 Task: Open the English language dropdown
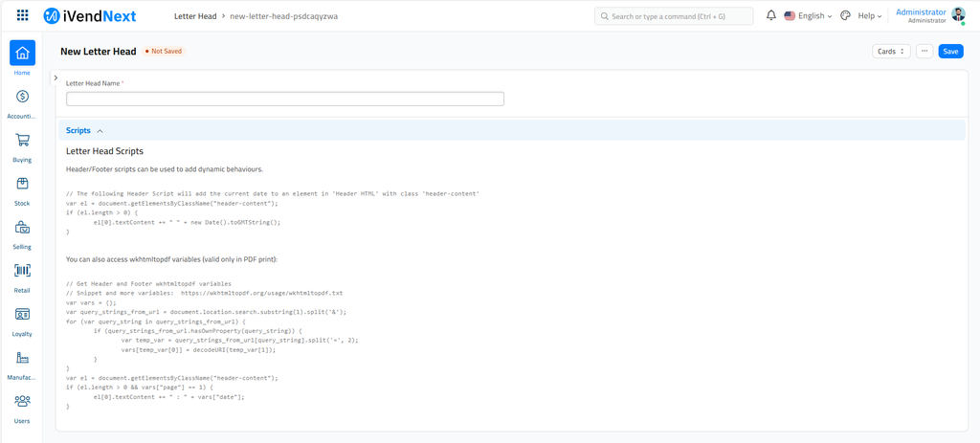click(x=808, y=16)
